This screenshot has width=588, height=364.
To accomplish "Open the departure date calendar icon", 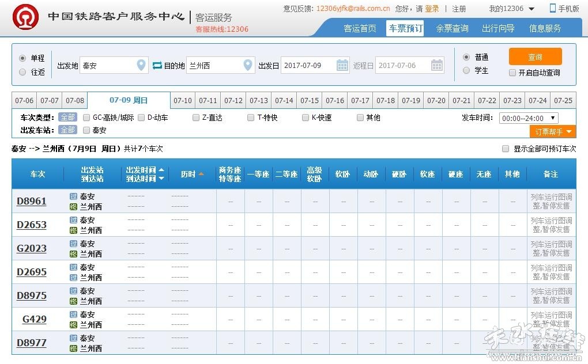I will tap(342, 66).
